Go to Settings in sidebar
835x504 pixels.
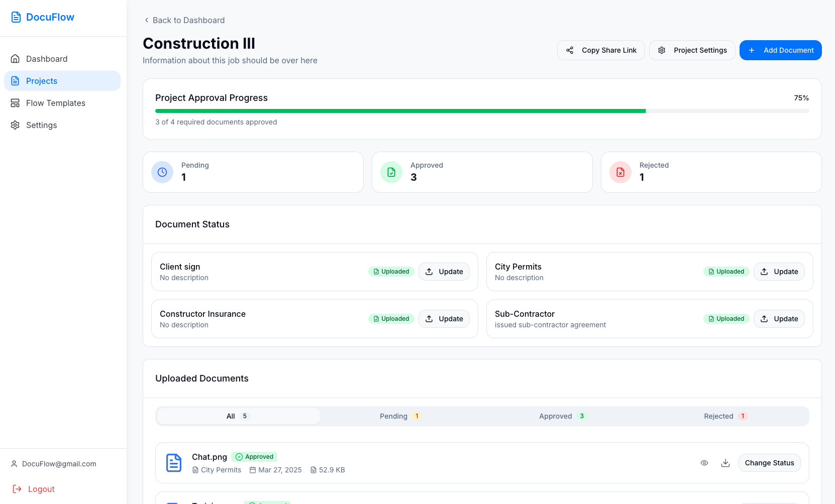coord(41,125)
